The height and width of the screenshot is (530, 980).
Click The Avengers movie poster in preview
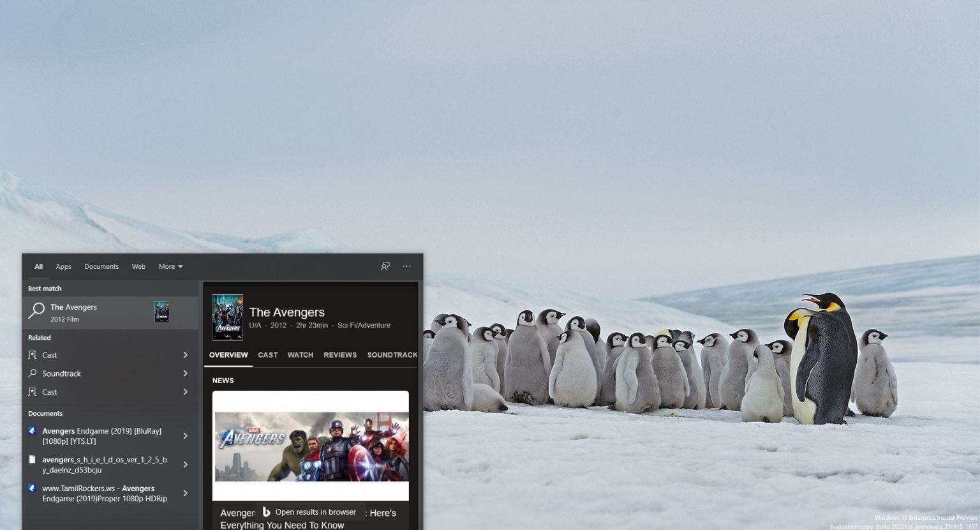[228, 317]
